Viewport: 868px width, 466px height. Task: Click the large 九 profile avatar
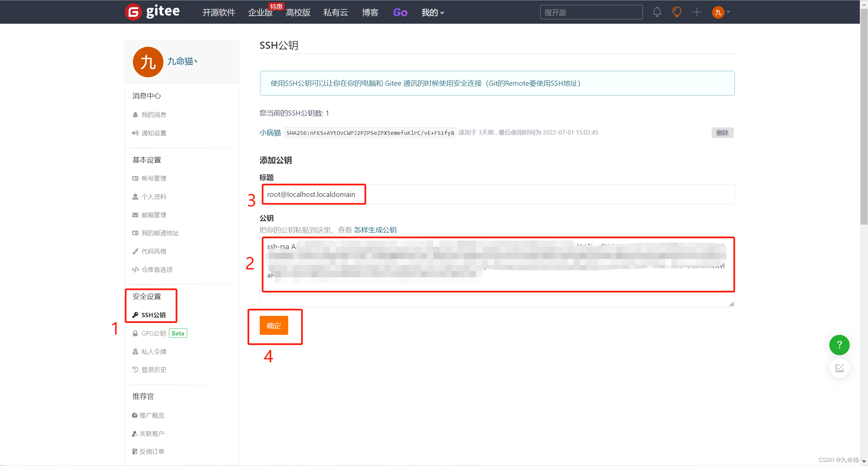[148, 62]
